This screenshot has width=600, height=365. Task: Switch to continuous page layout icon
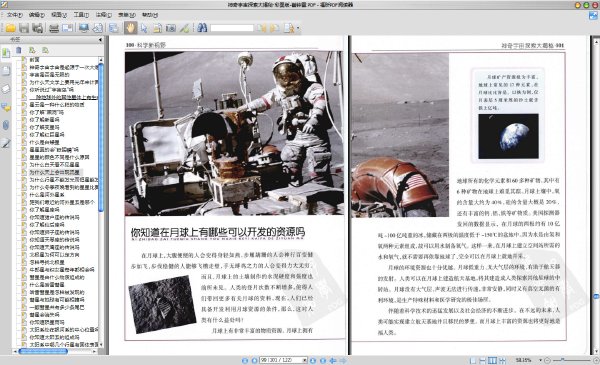click(483, 360)
